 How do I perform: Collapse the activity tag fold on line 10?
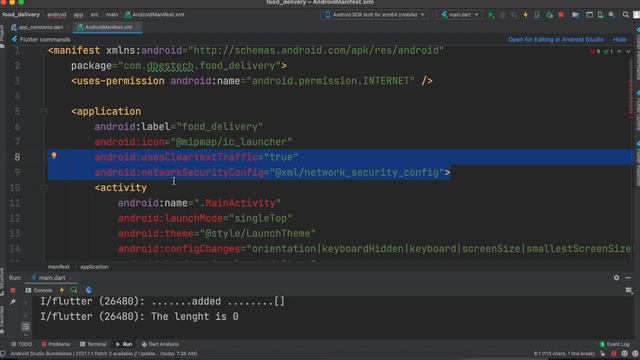tap(44, 188)
